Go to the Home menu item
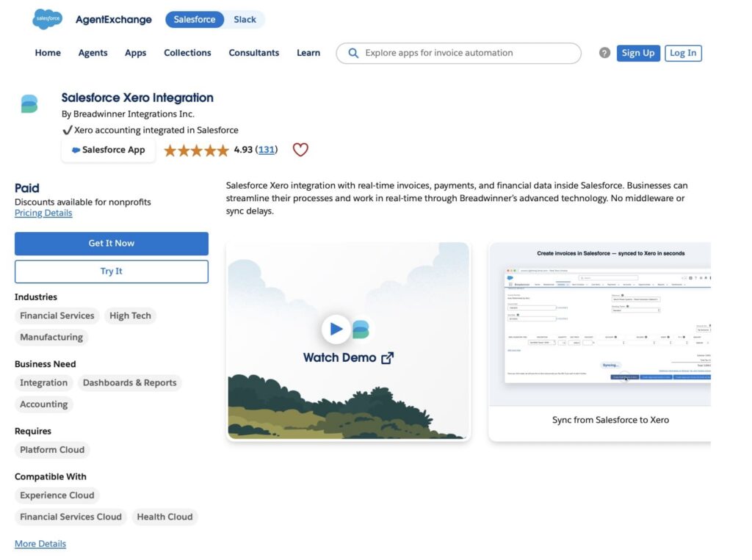The image size is (752, 560). [48, 53]
